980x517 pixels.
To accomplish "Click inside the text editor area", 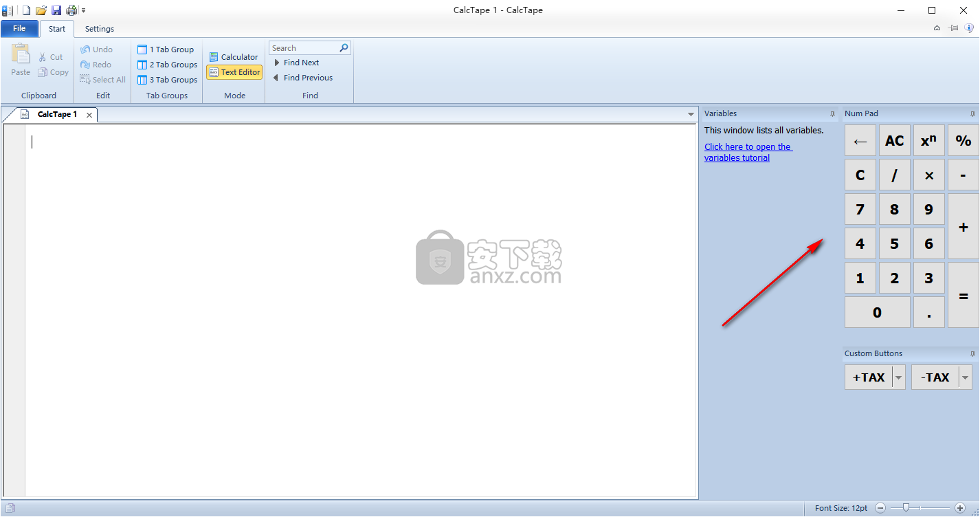I will click(361, 309).
